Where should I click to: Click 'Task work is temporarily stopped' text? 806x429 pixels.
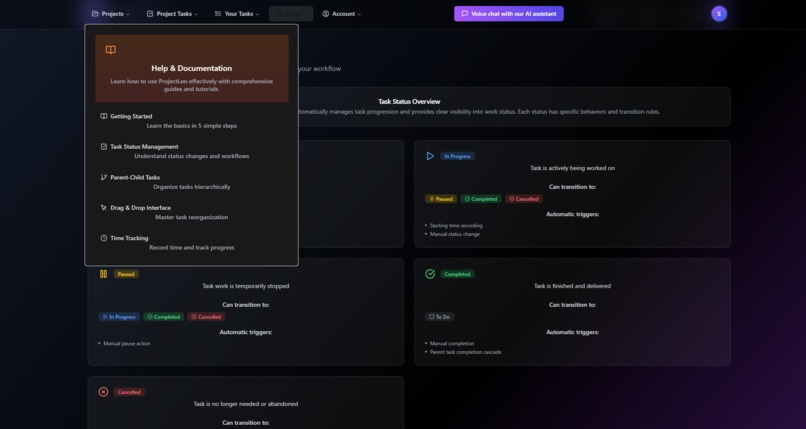[246, 286]
